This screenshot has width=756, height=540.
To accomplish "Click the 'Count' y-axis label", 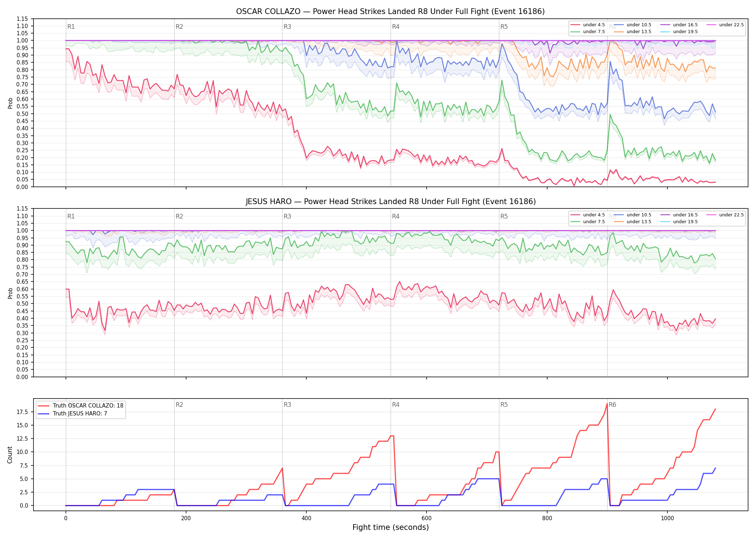I will pyautogui.click(x=10, y=455).
